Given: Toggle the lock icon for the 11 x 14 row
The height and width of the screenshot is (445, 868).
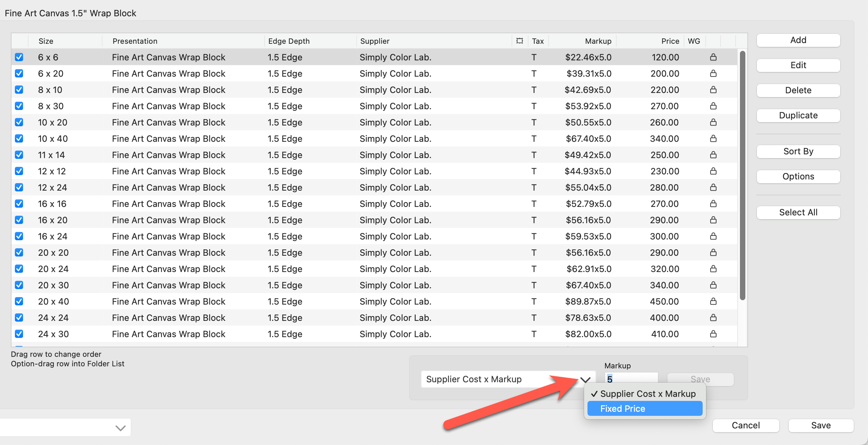Looking at the screenshot, I should point(713,155).
